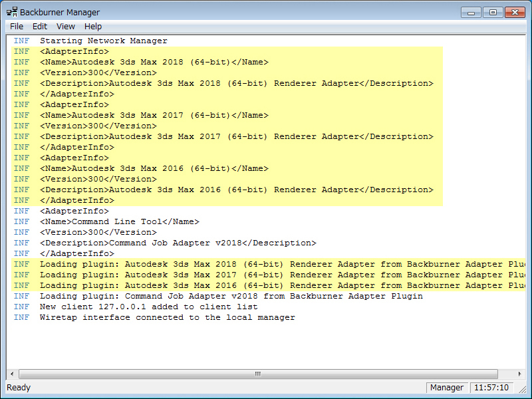Screen dimensions: 532x399
Task: Click the 'Manager' status bar panel
Action: click(447, 388)
